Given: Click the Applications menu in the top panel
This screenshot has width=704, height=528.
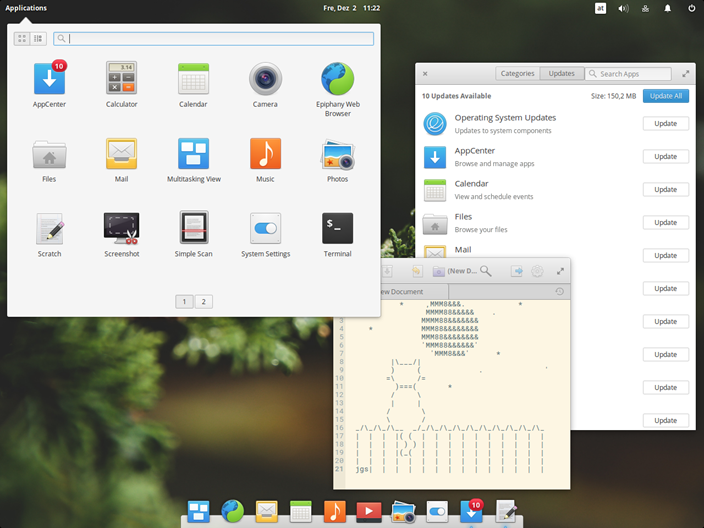Looking at the screenshot, I should 26,8.
